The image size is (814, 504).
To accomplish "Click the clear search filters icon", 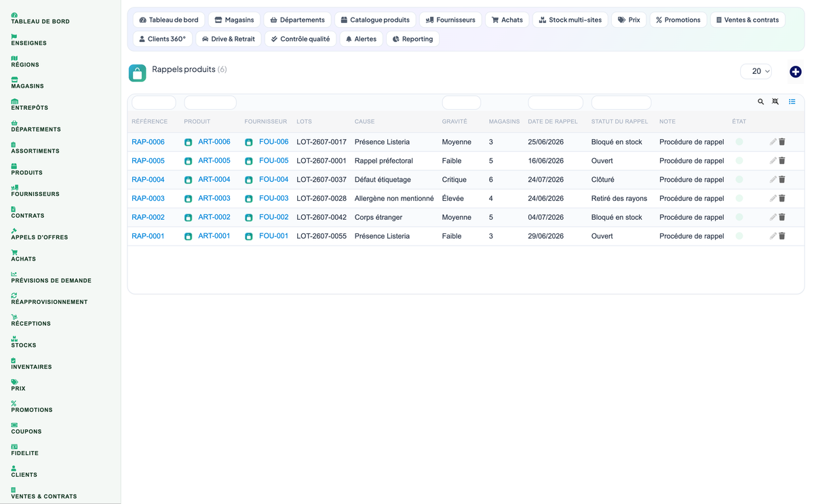I will (775, 102).
